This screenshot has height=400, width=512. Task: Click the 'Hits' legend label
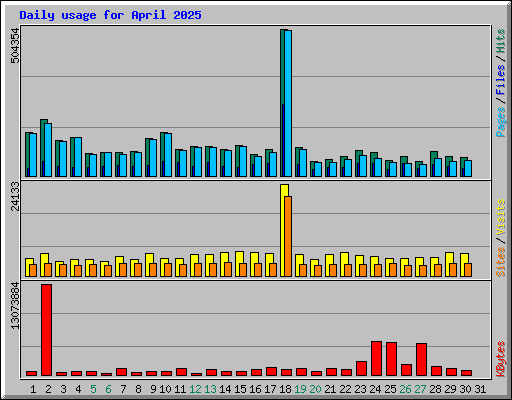coord(500,41)
